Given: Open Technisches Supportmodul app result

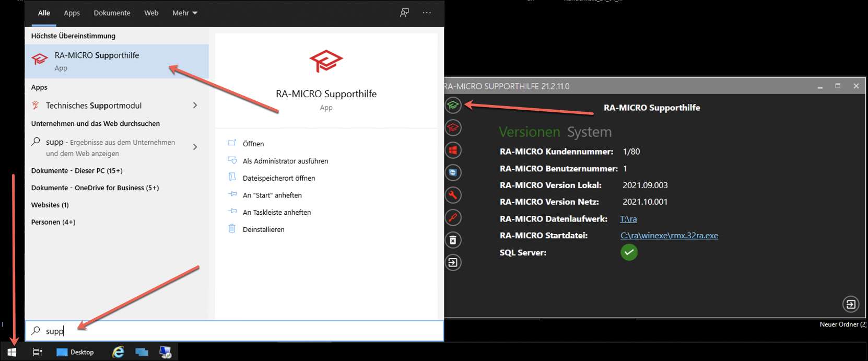Looking at the screenshot, I should [x=117, y=106].
